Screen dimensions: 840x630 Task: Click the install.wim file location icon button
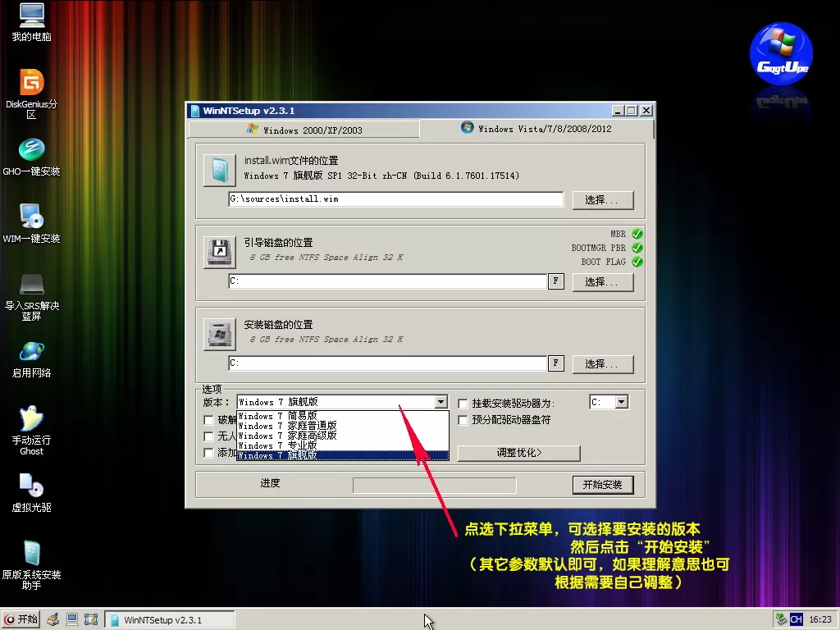coord(220,170)
